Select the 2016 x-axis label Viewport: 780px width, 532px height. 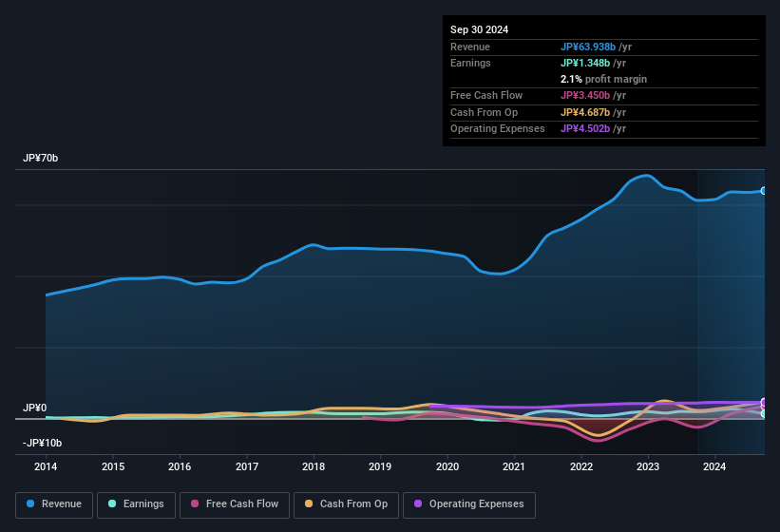tap(180, 466)
